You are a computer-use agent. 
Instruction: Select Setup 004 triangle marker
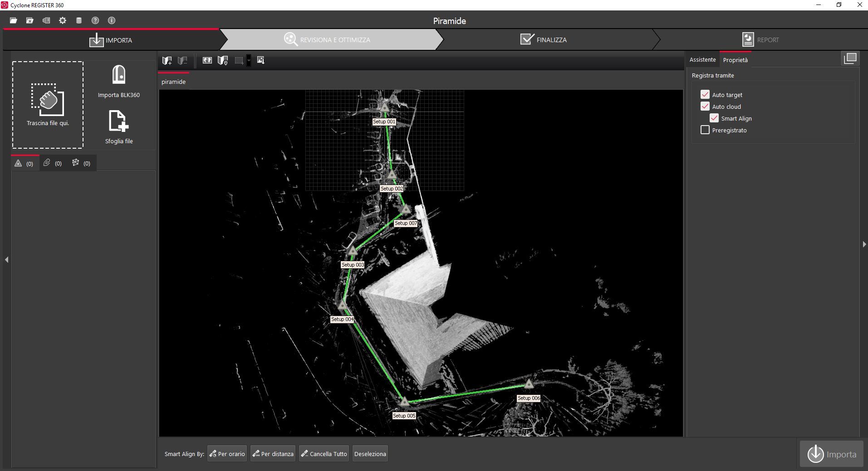343,305
